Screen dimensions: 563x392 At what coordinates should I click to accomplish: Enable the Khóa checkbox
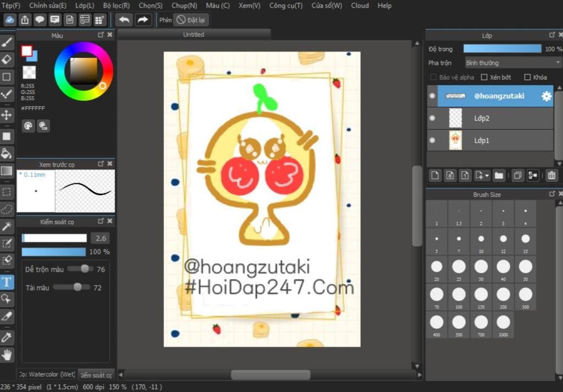pos(527,77)
